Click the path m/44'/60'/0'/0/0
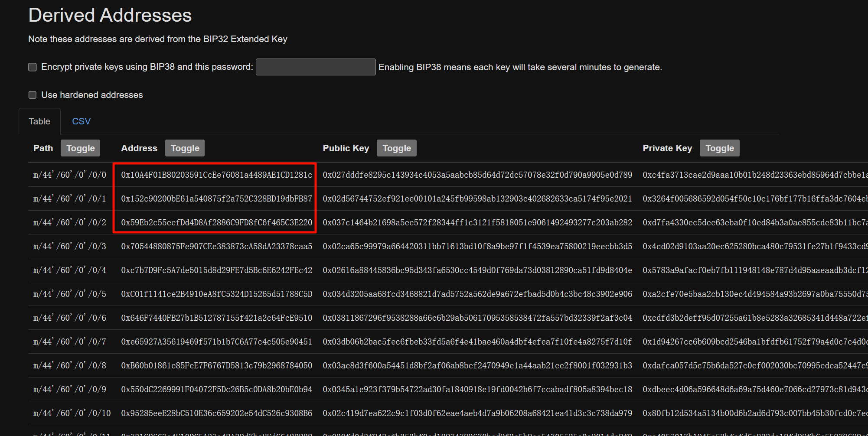This screenshot has height=436, width=868. [x=70, y=175]
